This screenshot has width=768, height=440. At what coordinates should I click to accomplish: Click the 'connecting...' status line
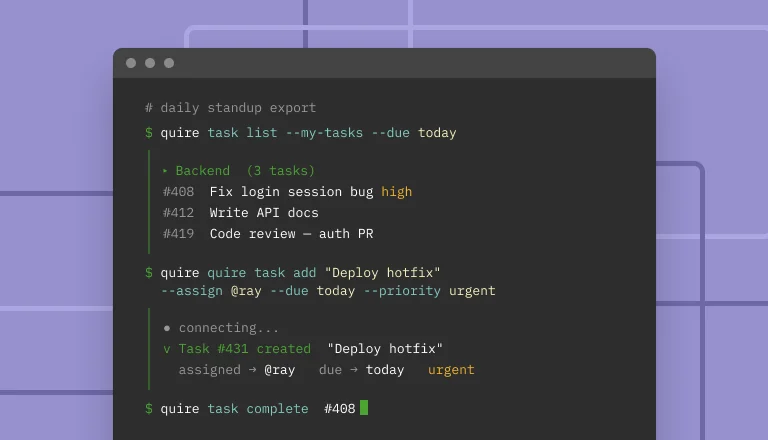pos(221,327)
